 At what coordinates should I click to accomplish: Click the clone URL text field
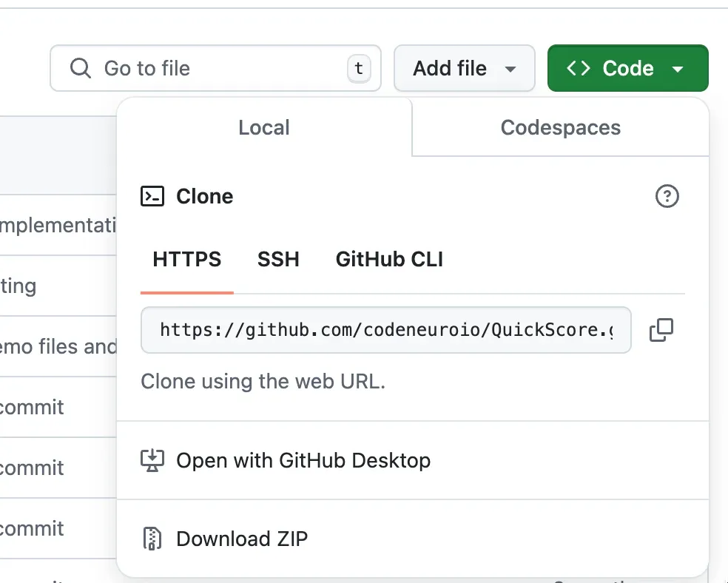coord(385,330)
